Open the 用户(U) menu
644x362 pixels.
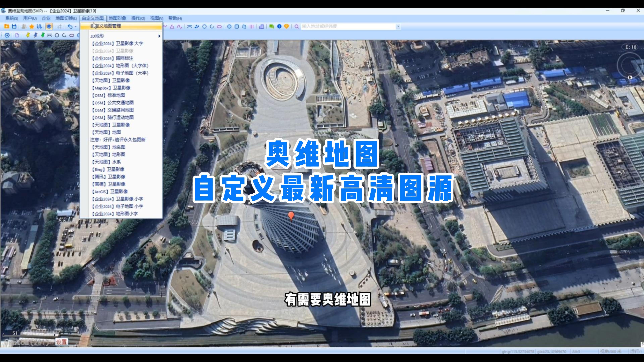(30, 18)
